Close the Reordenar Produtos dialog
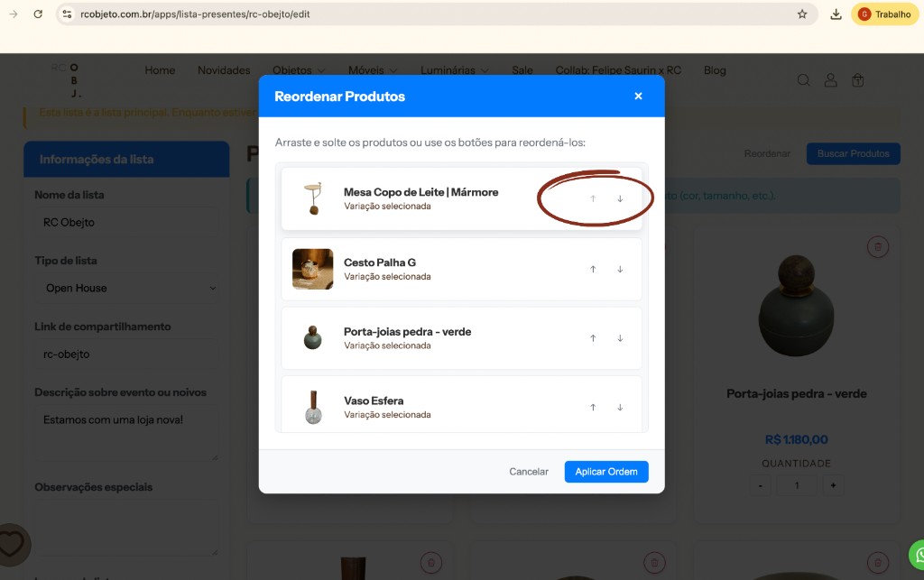924x580 pixels. [638, 97]
